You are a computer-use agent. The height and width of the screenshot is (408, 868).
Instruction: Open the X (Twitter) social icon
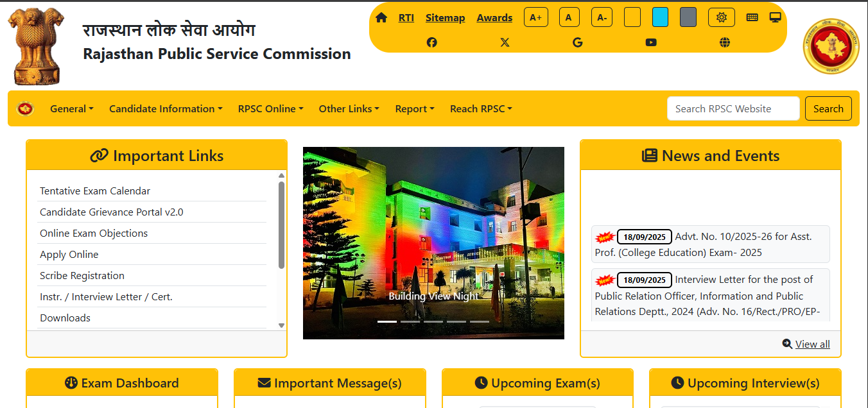(505, 42)
